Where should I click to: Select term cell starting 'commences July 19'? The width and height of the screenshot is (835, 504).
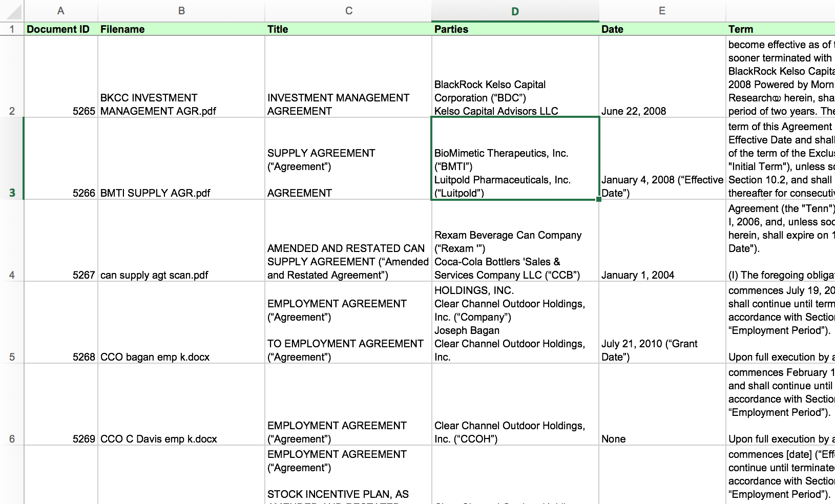[x=781, y=323]
